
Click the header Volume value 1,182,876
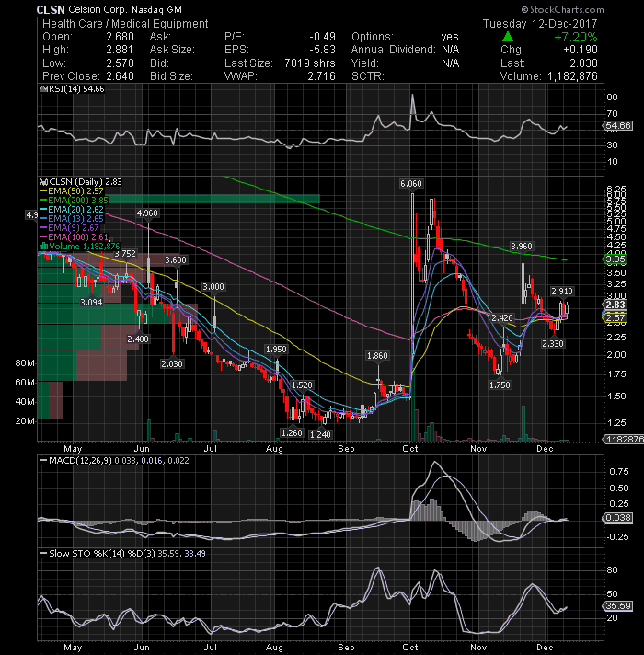pyautogui.click(x=572, y=76)
